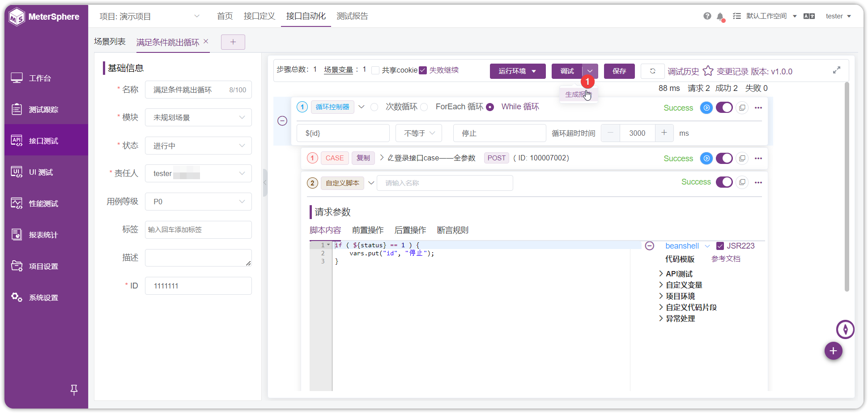Go to 首页 menu
The width and height of the screenshot is (868, 413).
tap(225, 16)
